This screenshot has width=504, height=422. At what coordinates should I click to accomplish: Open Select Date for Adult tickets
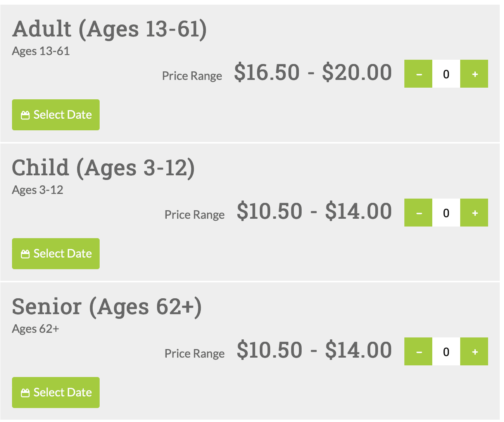[56, 115]
